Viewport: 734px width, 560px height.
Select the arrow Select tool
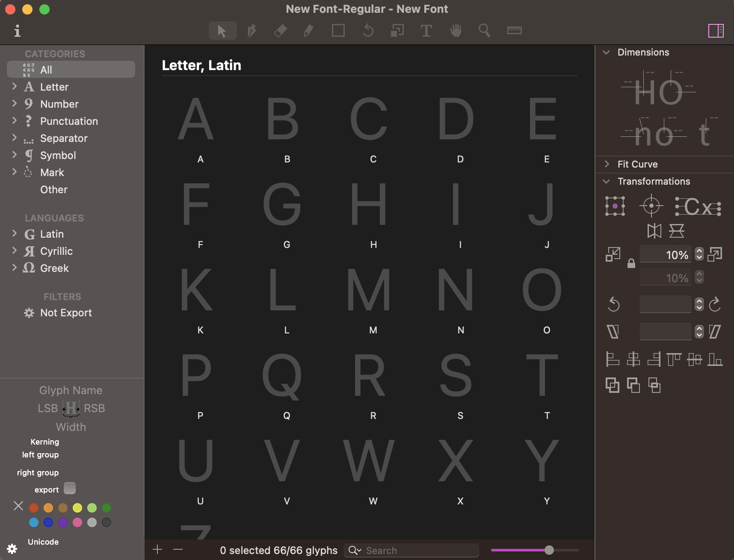222,31
